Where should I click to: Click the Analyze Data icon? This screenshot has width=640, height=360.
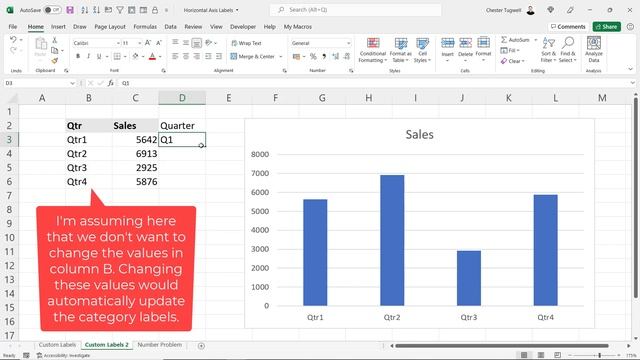click(593, 49)
